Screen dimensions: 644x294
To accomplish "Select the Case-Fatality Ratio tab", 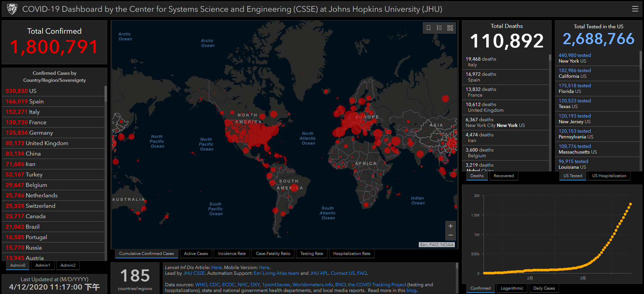I will pos(273,254).
